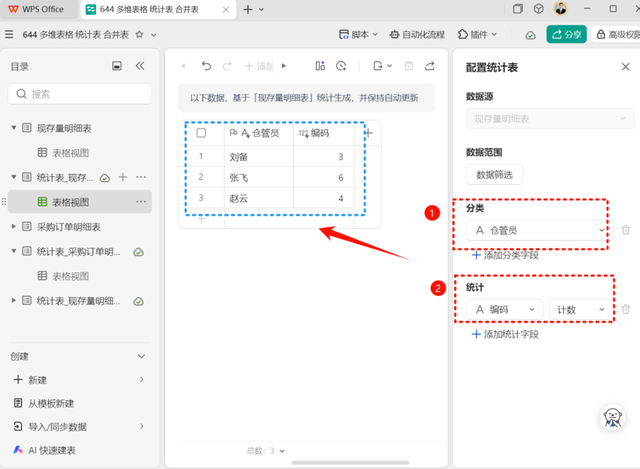Screen dimensions: 640x469
Task: Open more options for 统计表_现存 table
Action: [x=141, y=177]
